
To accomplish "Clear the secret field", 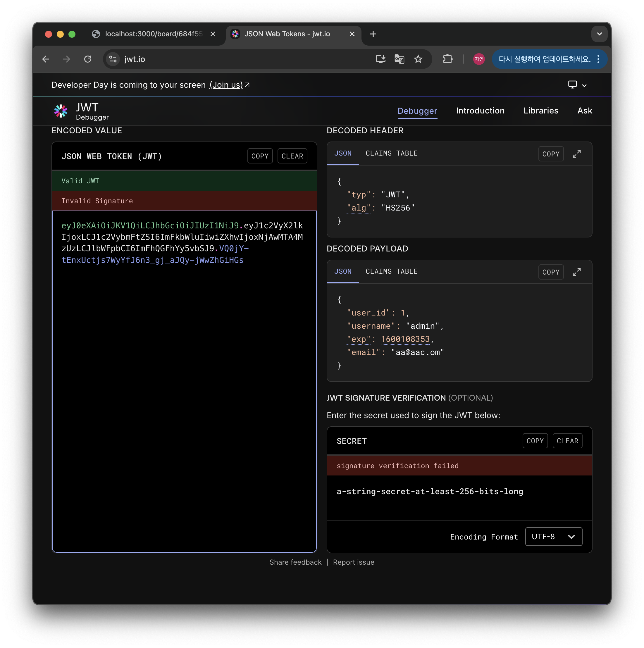I will [x=567, y=441].
